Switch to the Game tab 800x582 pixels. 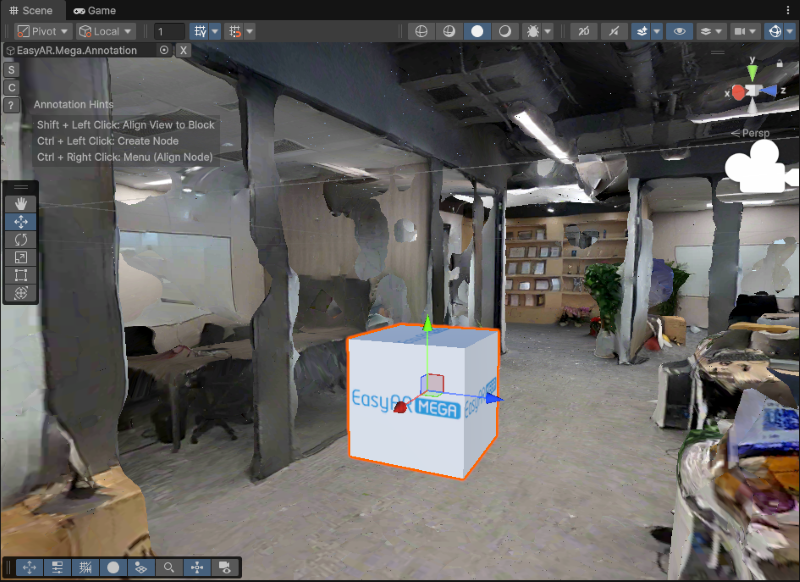point(94,10)
